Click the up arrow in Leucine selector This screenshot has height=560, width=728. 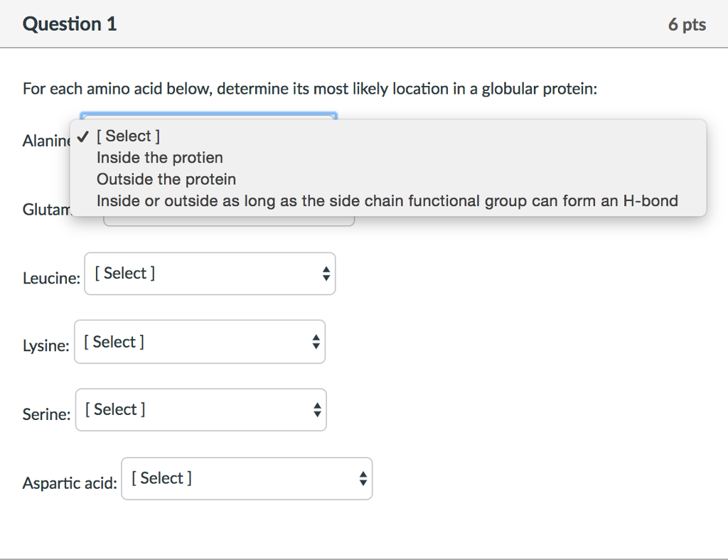(x=326, y=269)
